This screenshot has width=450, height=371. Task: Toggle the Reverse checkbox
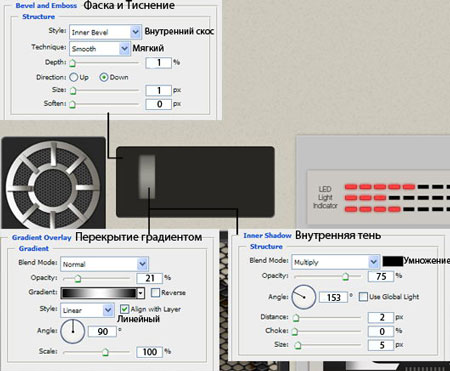[156, 293]
